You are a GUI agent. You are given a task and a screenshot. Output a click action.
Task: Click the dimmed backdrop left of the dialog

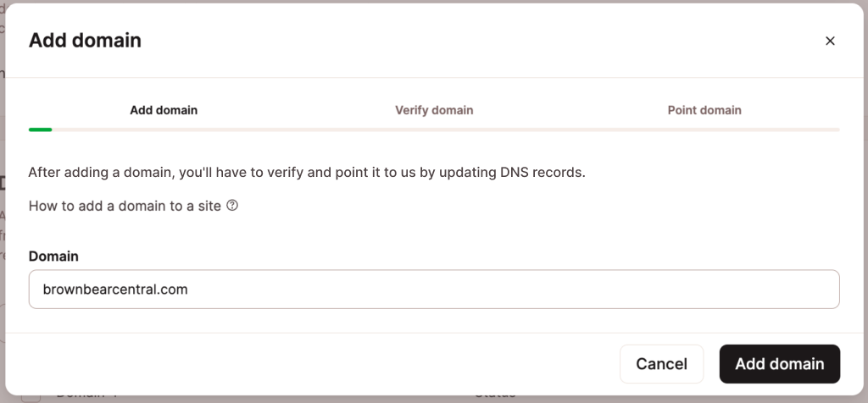[x=2, y=254]
